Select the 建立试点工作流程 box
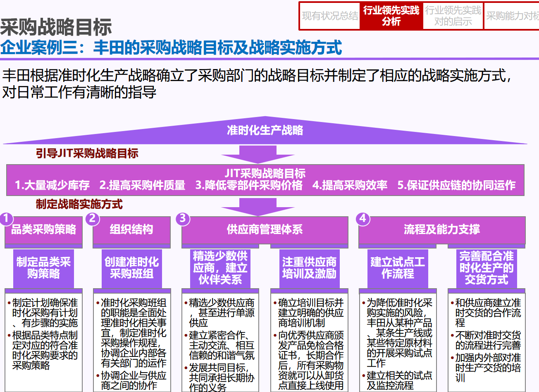 click(x=398, y=268)
